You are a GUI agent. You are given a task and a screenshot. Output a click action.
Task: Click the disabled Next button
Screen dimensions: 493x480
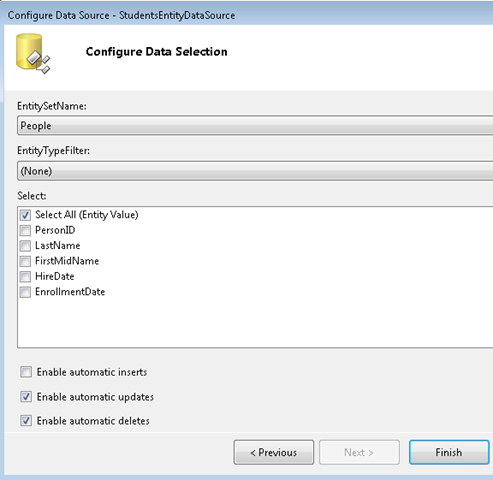[359, 452]
